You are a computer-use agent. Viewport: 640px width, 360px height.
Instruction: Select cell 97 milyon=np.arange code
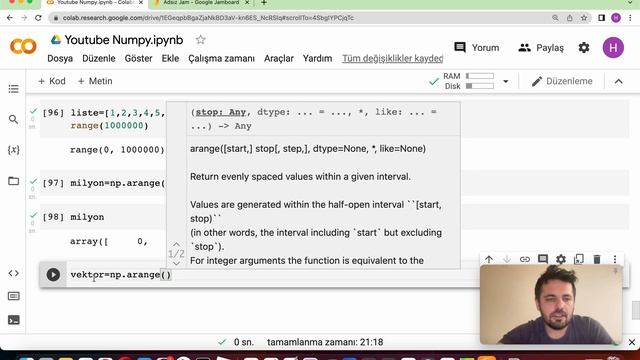click(117, 183)
